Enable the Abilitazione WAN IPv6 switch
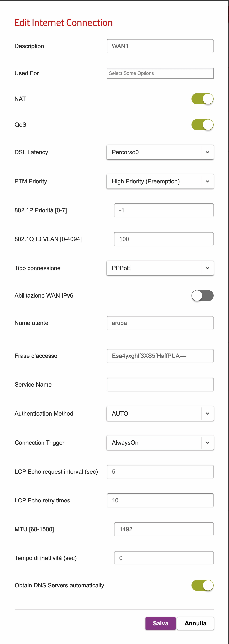 click(x=202, y=296)
